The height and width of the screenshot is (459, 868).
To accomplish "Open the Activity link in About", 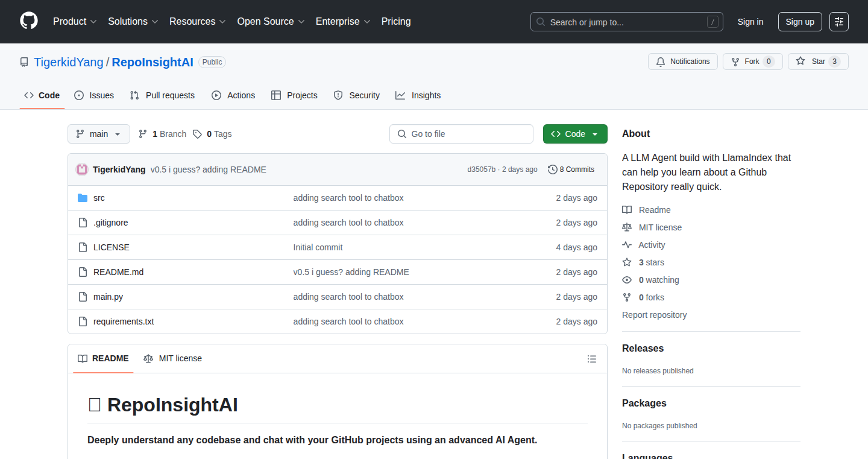I will (x=644, y=245).
